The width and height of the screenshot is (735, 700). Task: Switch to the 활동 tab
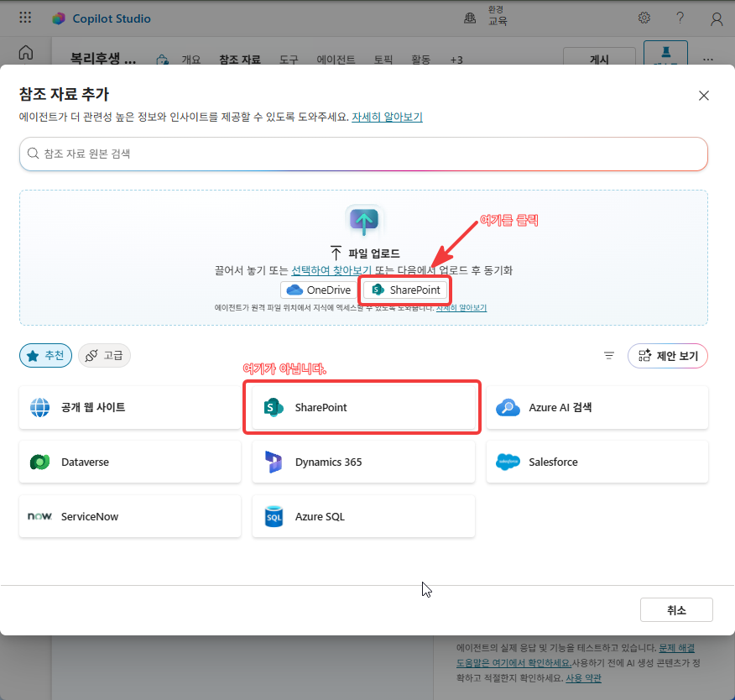pos(421,60)
